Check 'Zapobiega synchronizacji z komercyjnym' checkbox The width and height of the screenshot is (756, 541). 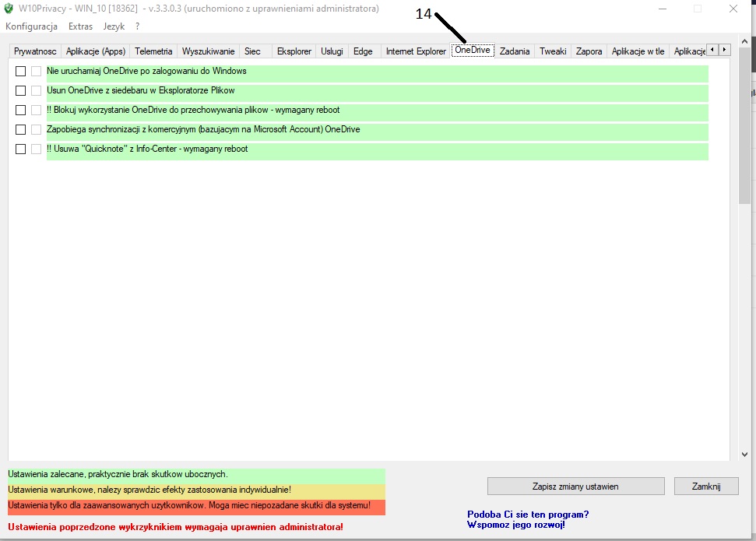pos(20,130)
